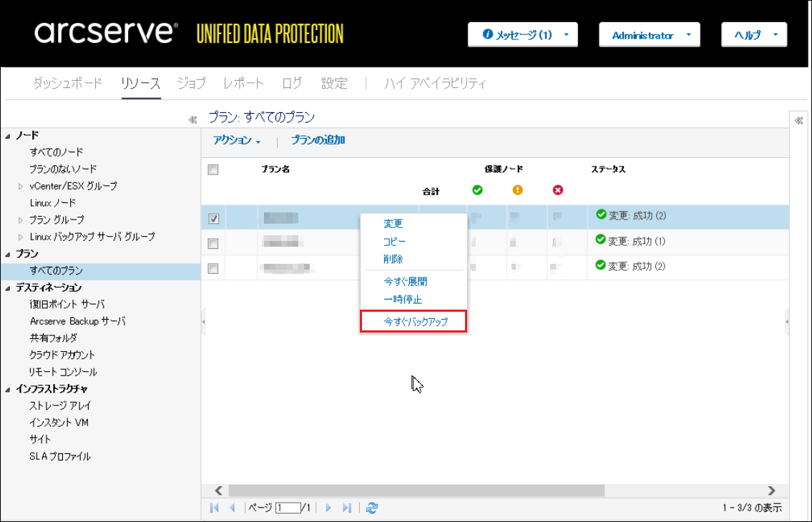Screen dimensions: 812x522
Task: Click orange warning header icon in 保護ノード
Action: [518, 190]
